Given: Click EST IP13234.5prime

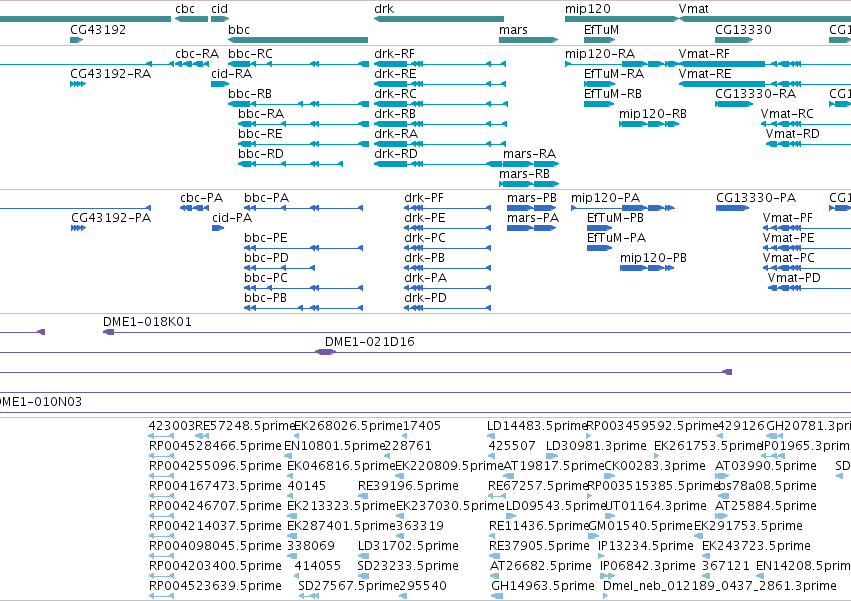Looking at the screenshot, I should [x=601, y=556].
